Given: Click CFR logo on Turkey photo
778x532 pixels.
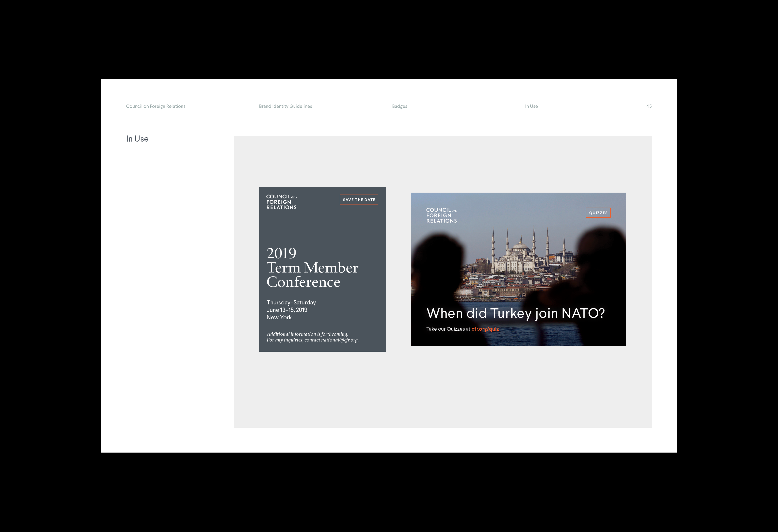Looking at the screenshot, I should [x=441, y=215].
